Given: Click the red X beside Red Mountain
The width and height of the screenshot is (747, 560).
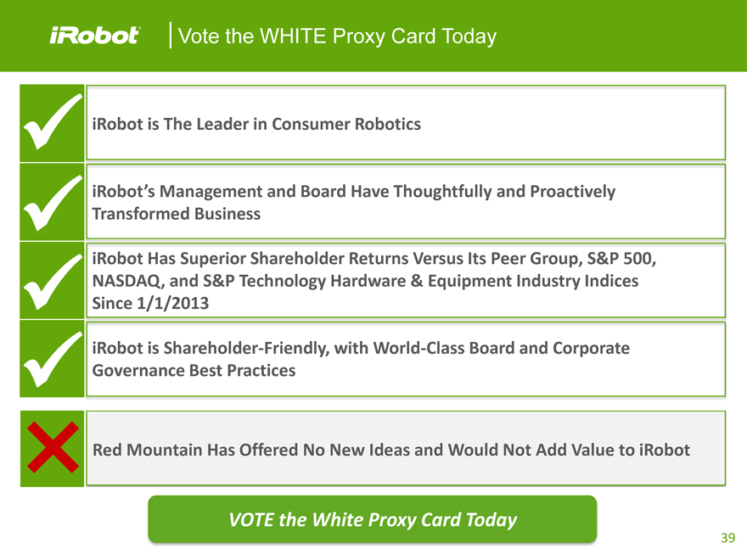Looking at the screenshot, I should 52,449.
